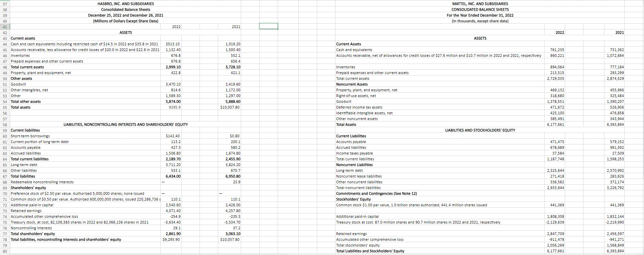Select '(Millions of Dollars Except Share Data)' cell
Screen dimensions: 644x255
(125, 21)
